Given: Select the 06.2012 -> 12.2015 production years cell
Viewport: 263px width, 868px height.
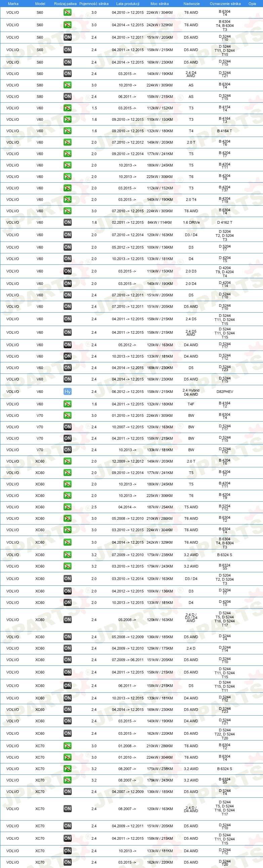Looking at the screenshot, I should point(127,392).
